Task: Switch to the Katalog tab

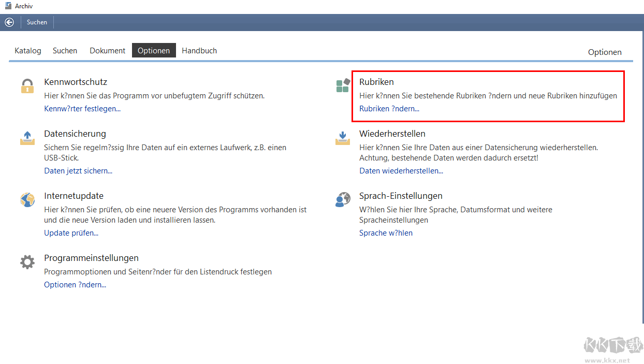Action: [28, 51]
